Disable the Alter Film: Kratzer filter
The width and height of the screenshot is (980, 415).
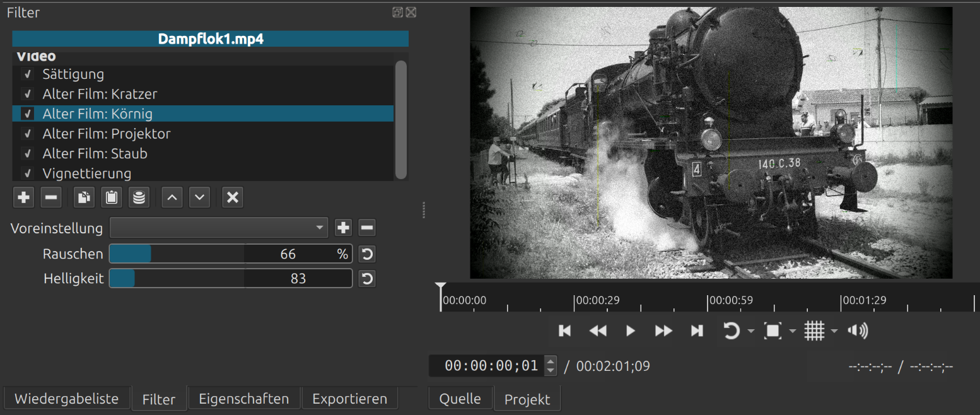click(28, 94)
